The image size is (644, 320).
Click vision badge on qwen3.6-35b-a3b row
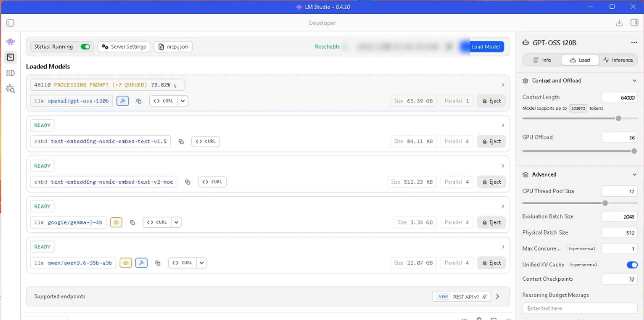tap(126, 263)
